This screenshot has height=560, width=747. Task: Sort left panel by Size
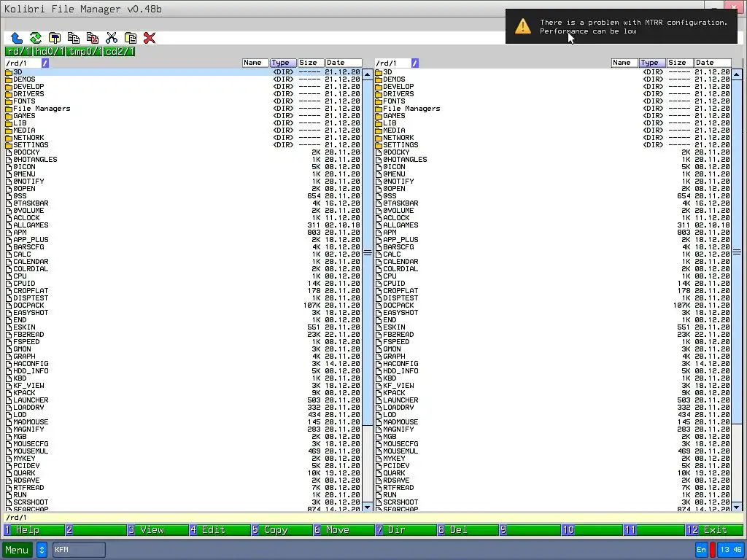(x=311, y=63)
